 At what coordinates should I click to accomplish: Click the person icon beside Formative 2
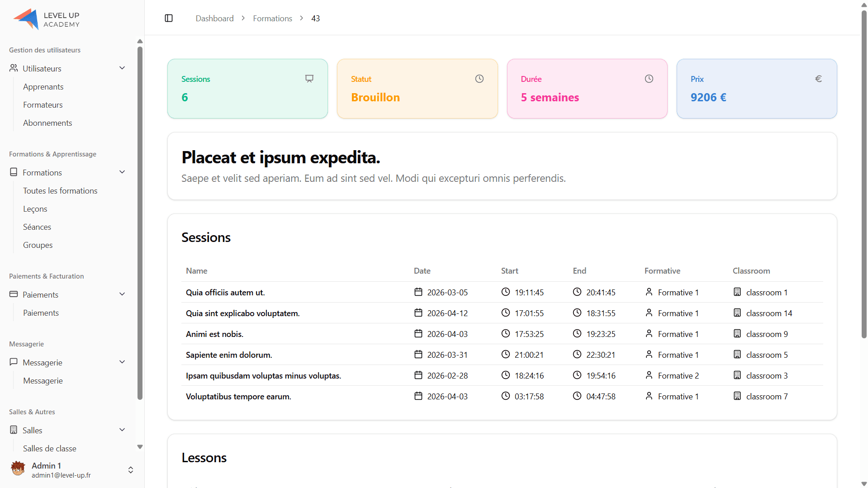click(649, 375)
